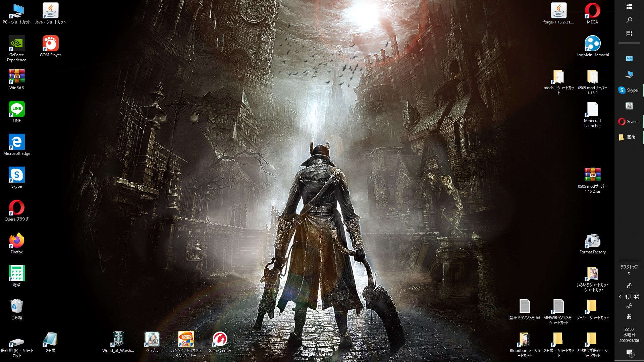Select the いろいろショートカット shortcut icon
This screenshot has width=644, height=362.
click(592, 279)
